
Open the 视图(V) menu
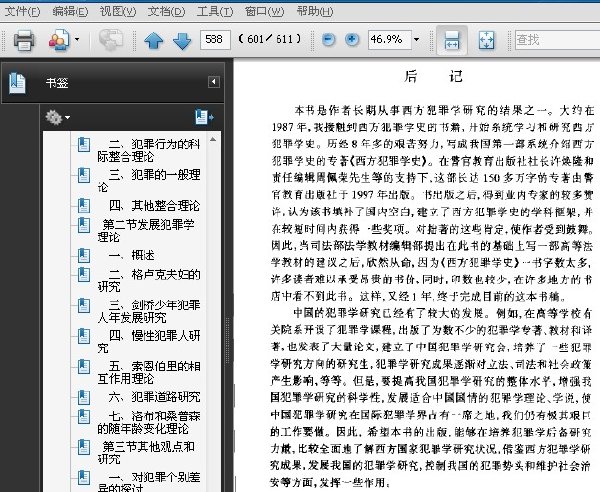coord(118,11)
